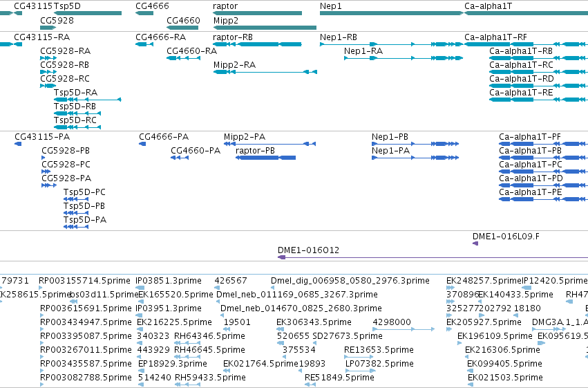The width and height of the screenshot is (588, 388).
Task: Click protein Mipp2-PA
Action: tap(245, 137)
